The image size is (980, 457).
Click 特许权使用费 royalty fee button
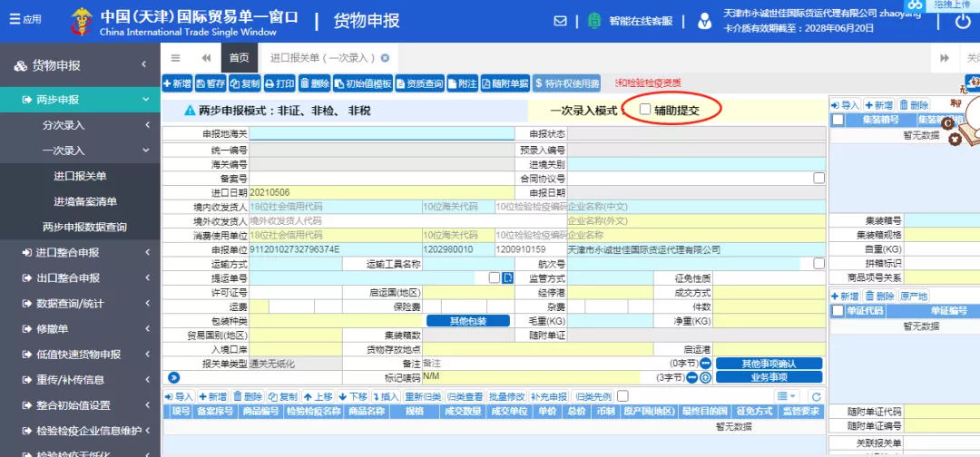[566, 83]
